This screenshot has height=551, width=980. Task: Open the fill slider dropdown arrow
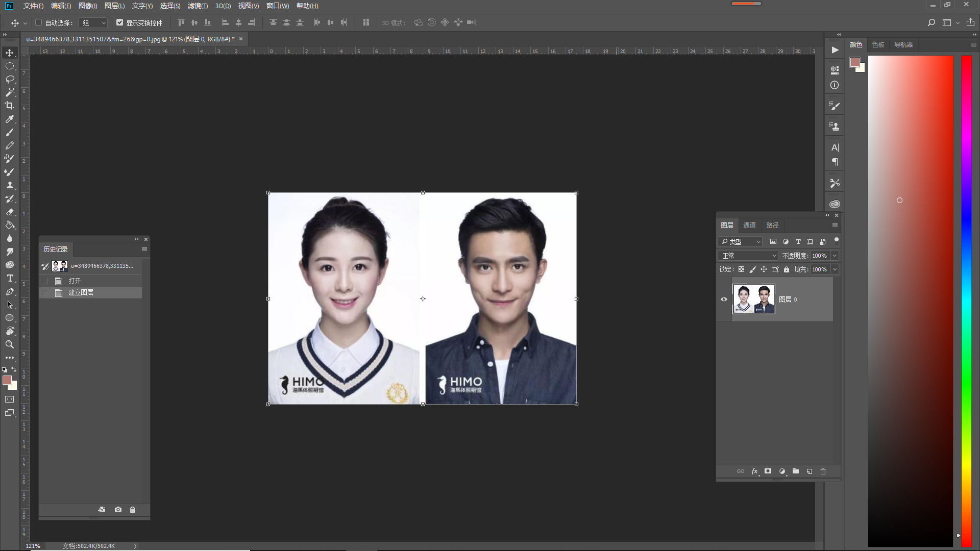coord(835,269)
